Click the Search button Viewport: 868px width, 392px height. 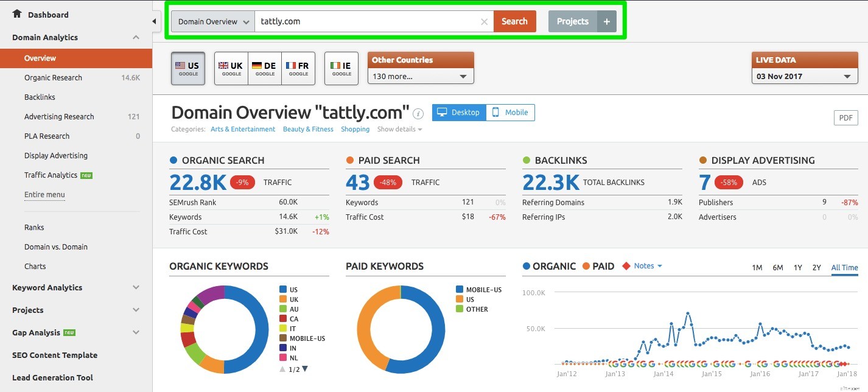[514, 21]
